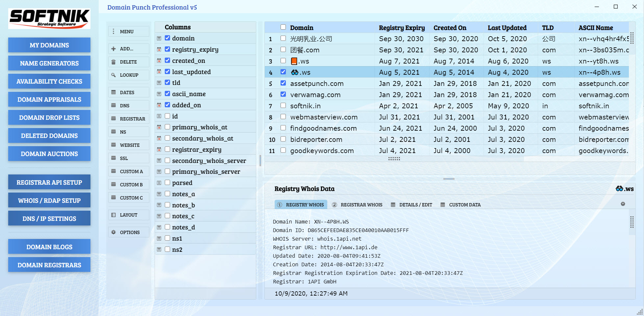Click the DELETE trash icon button
The height and width of the screenshot is (316, 644).
click(128, 62)
